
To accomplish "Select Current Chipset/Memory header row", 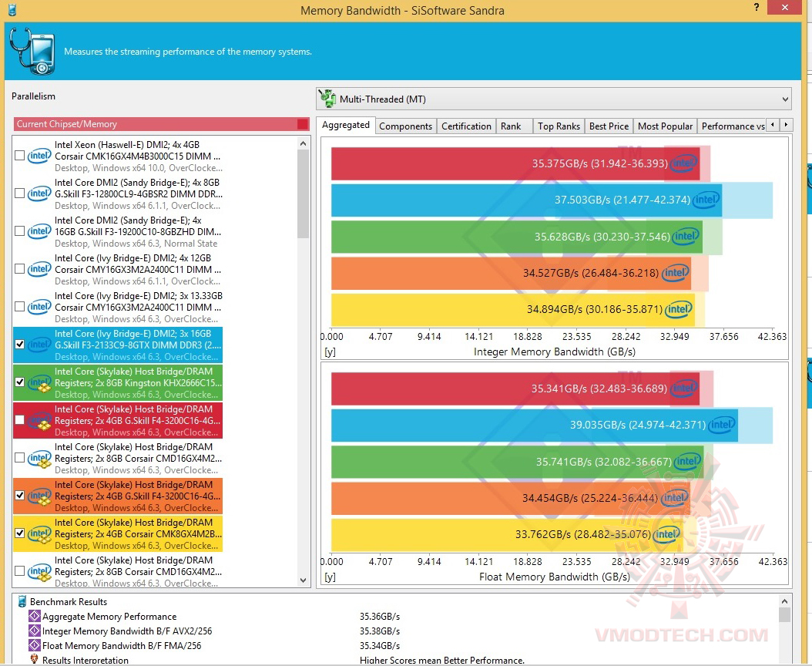I will [x=162, y=124].
